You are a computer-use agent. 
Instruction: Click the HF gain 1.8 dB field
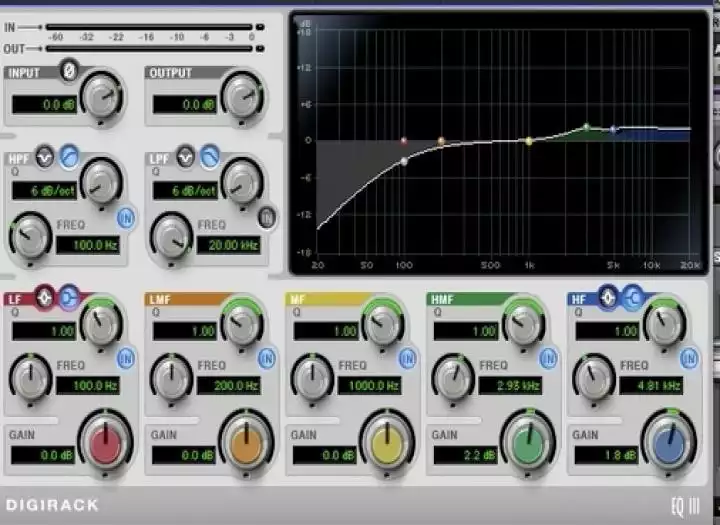(x=607, y=455)
